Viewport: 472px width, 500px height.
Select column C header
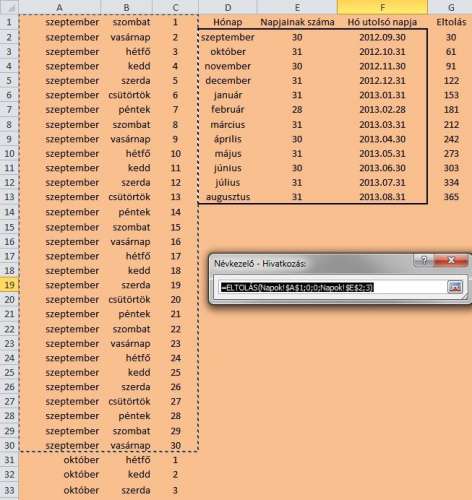coord(176,7)
